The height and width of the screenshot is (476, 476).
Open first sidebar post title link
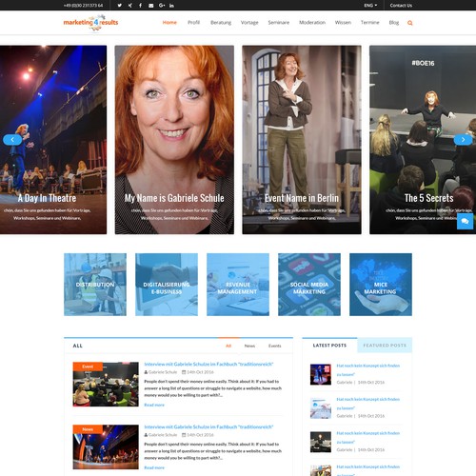click(368, 370)
